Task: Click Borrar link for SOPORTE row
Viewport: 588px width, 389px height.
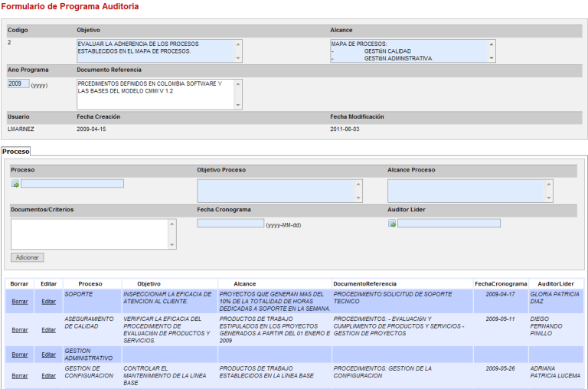Action: (x=20, y=301)
